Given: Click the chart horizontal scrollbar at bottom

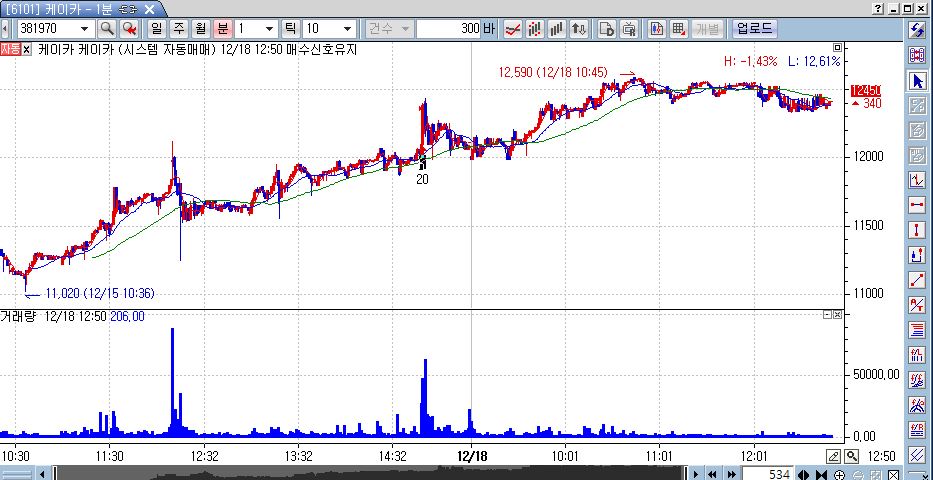Looking at the screenshot, I should click(400, 473).
